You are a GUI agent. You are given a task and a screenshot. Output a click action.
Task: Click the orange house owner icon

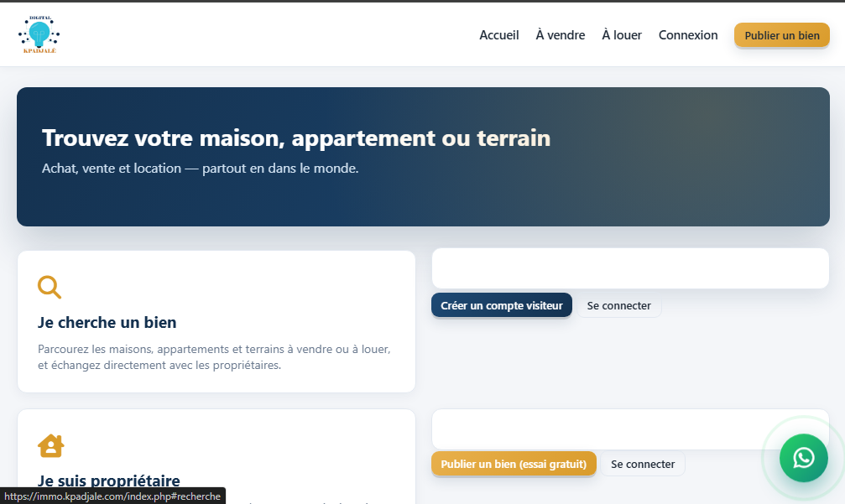(x=50, y=446)
